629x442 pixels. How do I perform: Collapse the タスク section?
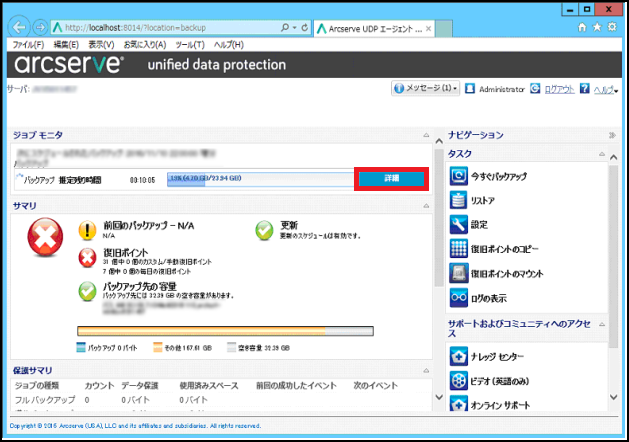pyautogui.click(x=602, y=154)
